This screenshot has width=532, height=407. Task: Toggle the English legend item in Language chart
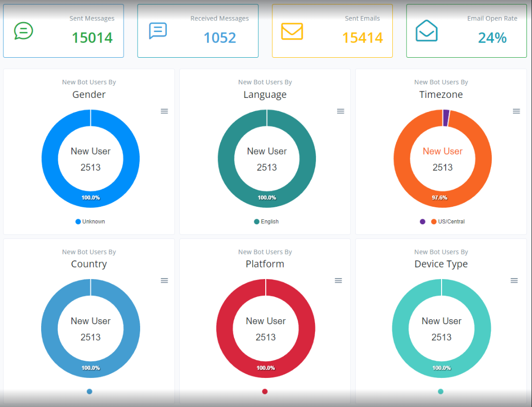(x=266, y=221)
